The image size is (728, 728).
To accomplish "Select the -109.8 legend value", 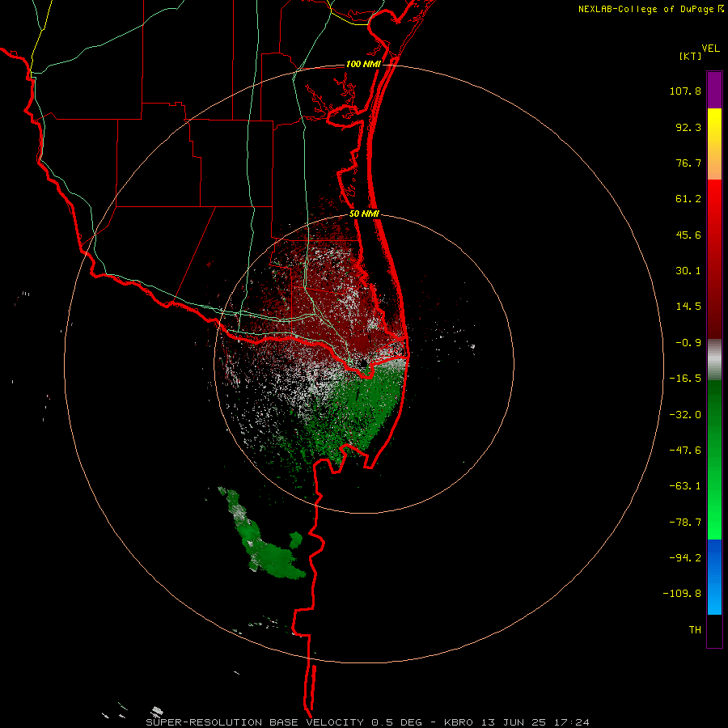I will click(x=682, y=594).
